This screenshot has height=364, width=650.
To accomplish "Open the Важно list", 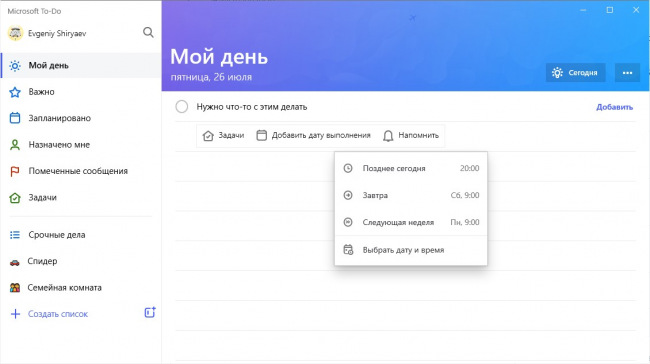I will (81, 92).
